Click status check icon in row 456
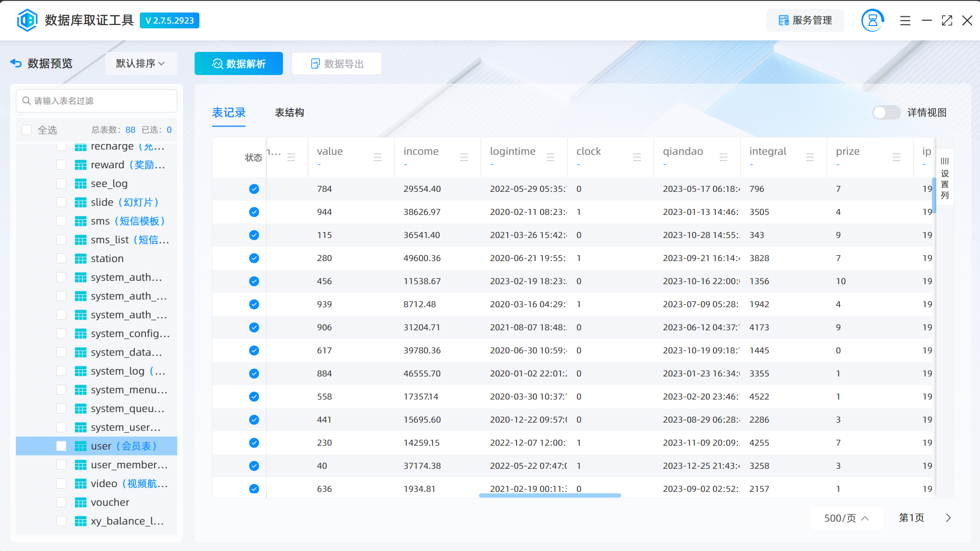 coord(254,281)
